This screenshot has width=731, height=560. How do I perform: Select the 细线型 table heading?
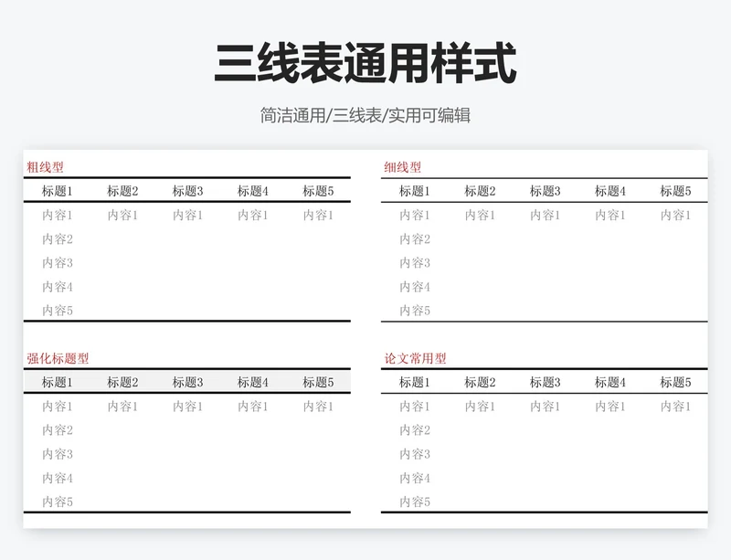tap(402, 167)
